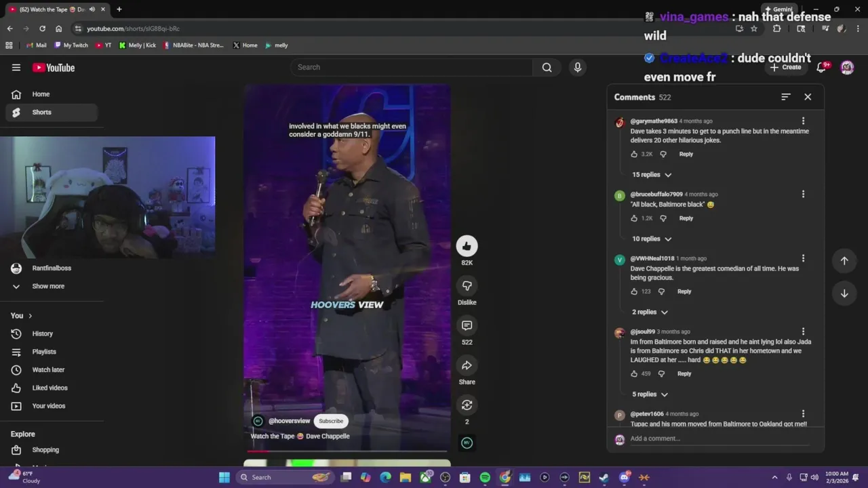This screenshot has height=488, width=868.
Task: Share the Short
Action: pos(467,366)
